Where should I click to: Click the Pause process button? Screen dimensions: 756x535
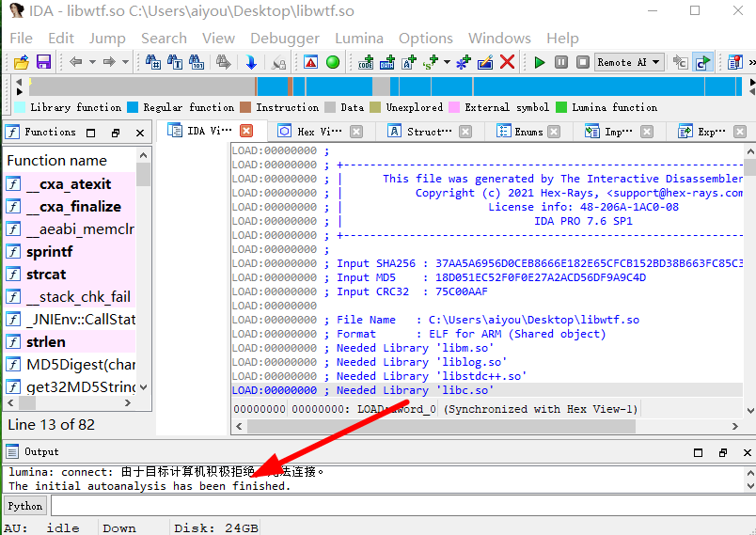561,62
